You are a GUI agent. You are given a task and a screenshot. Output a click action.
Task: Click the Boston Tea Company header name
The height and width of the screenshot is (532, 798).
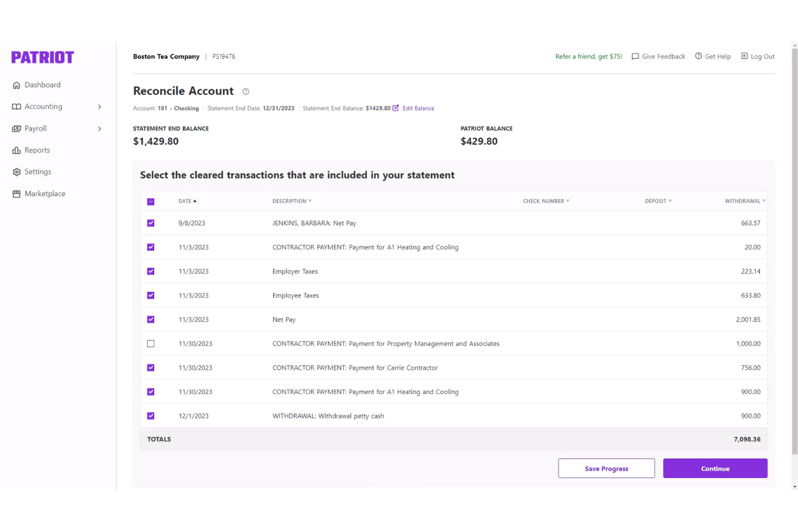[x=166, y=56]
